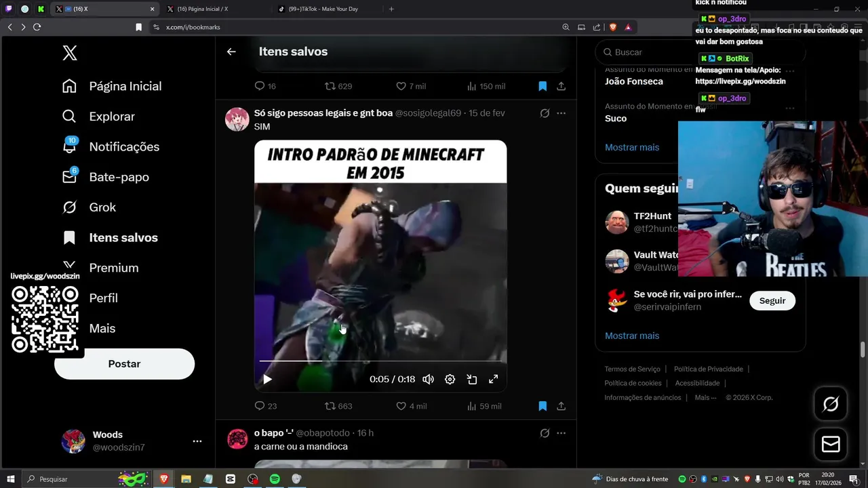
Task: Open more options on obapotodo post
Action: click(561, 433)
